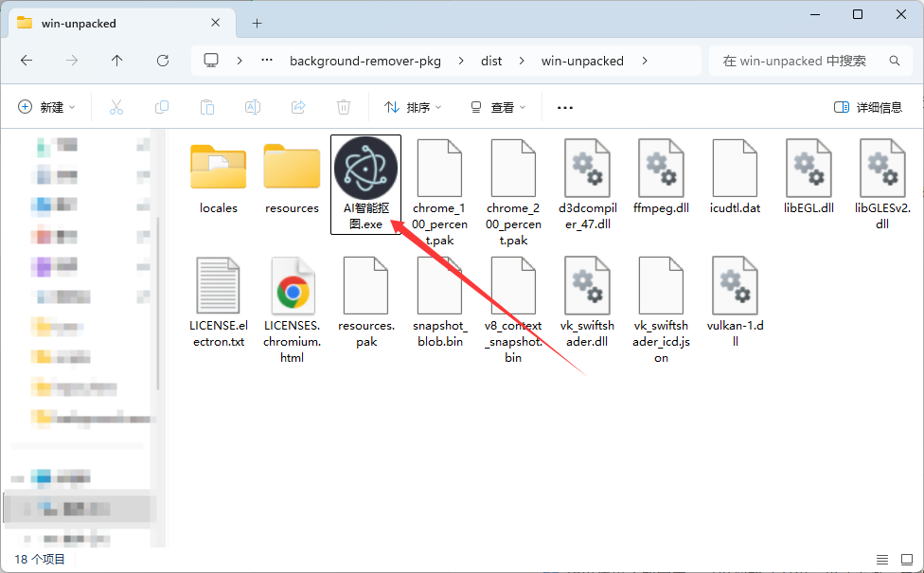Click the Copy toolbar icon

click(162, 107)
